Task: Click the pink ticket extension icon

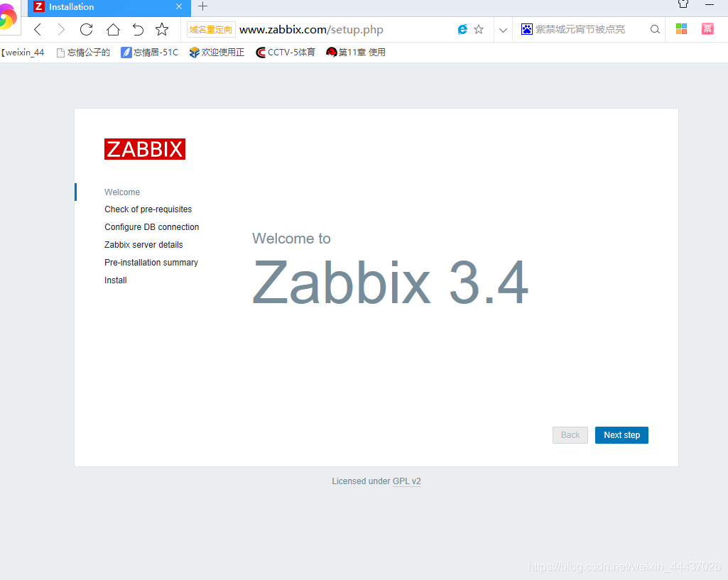Action: [707, 29]
